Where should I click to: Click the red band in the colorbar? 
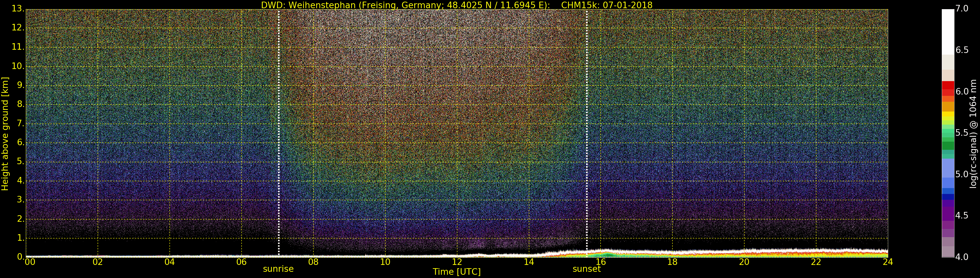[948, 88]
